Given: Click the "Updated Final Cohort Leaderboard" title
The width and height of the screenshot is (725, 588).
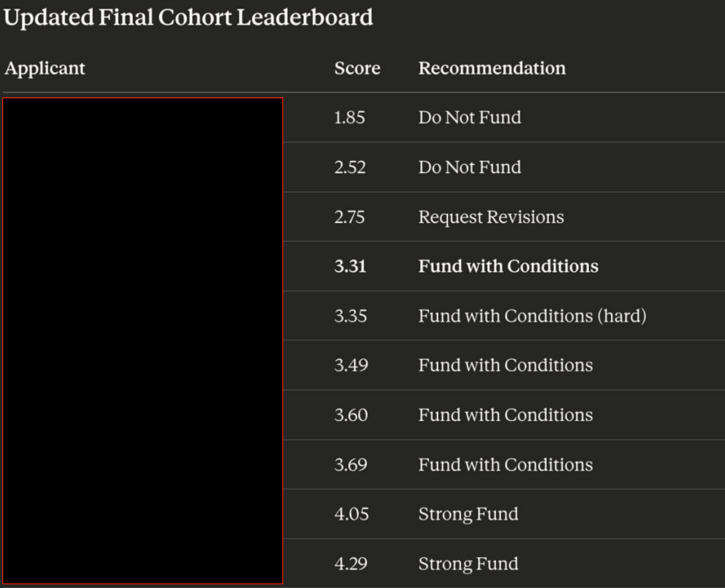Looking at the screenshot, I should tap(188, 18).
